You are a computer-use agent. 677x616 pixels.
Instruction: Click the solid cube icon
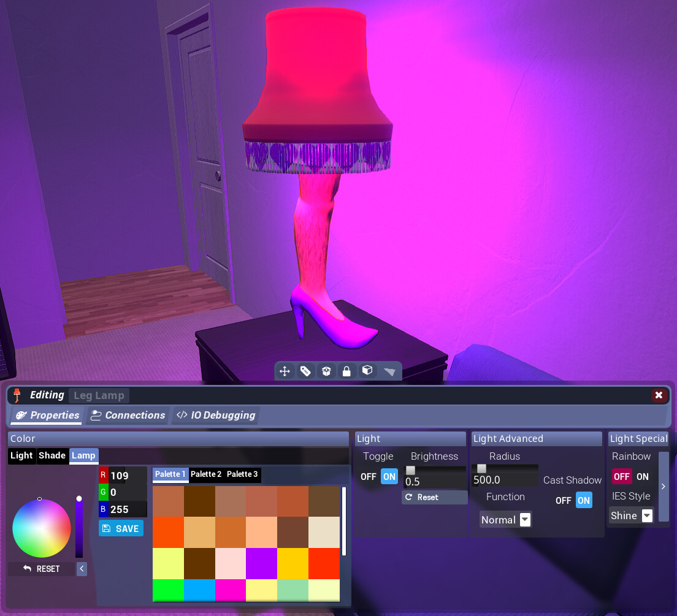click(x=367, y=371)
